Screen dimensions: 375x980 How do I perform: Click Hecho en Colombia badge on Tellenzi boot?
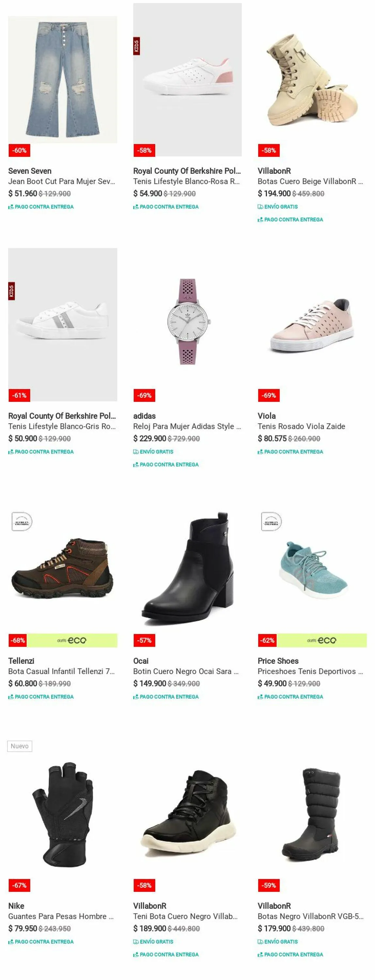[x=22, y=521]
